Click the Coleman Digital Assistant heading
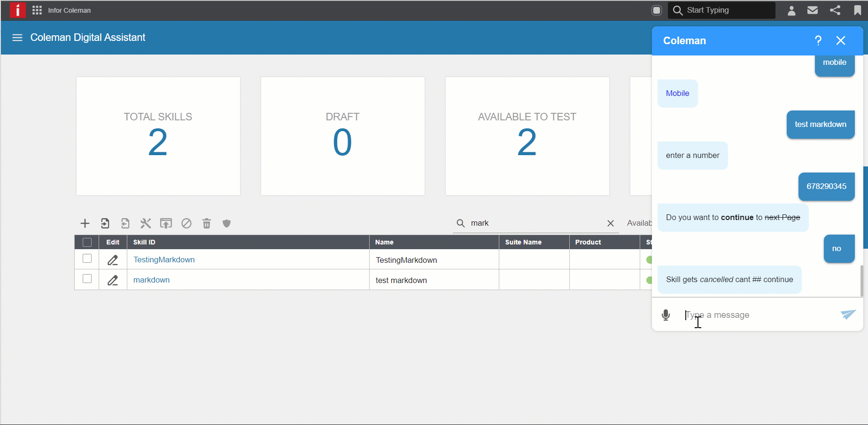The width and height of the screenshot is (868, 425). pyautogui.click(x=88, y=38)
